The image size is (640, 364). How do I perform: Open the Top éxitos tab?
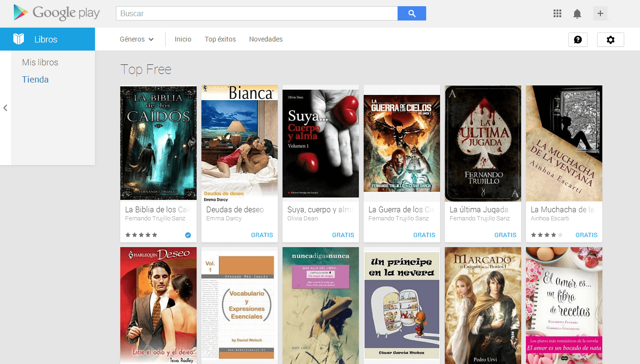pyautogui.click(x=220, y=39)
